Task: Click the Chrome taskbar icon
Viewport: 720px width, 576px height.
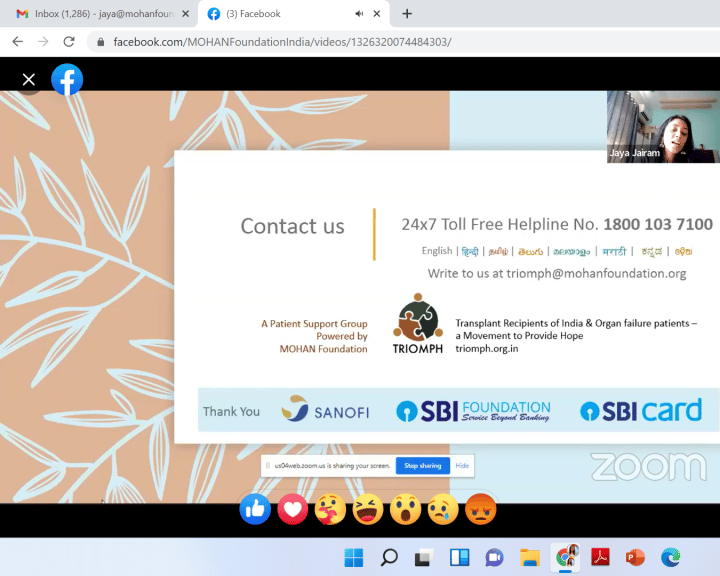Action: 566,557
